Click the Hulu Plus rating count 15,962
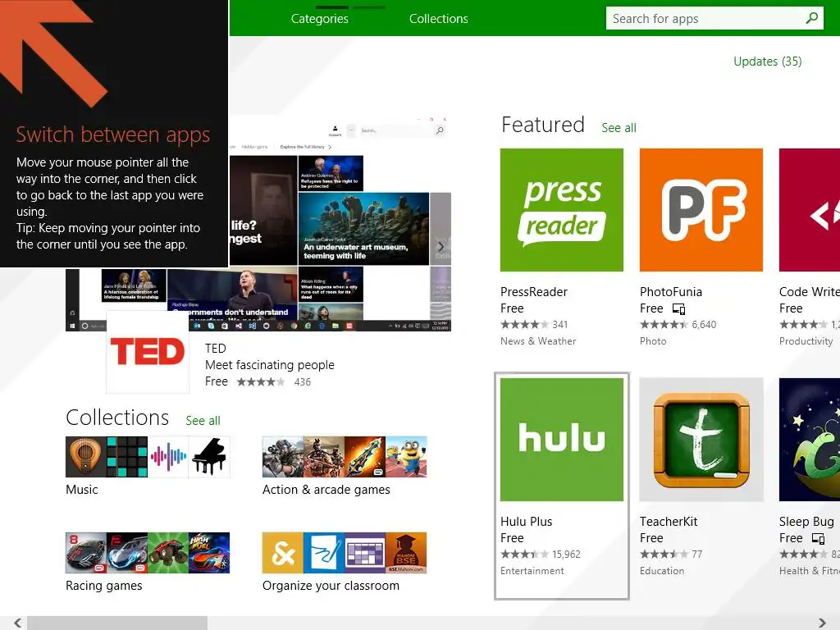The image size is (840, 630). point(566,554)
